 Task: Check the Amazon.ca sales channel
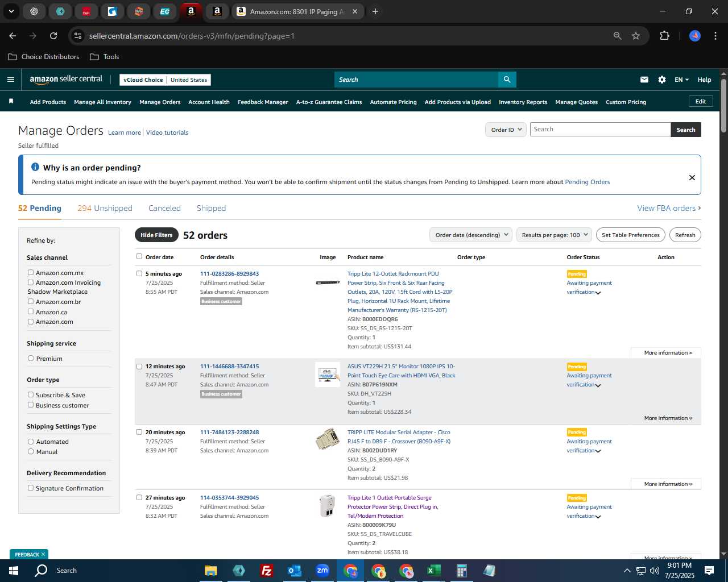coord(31,311)
